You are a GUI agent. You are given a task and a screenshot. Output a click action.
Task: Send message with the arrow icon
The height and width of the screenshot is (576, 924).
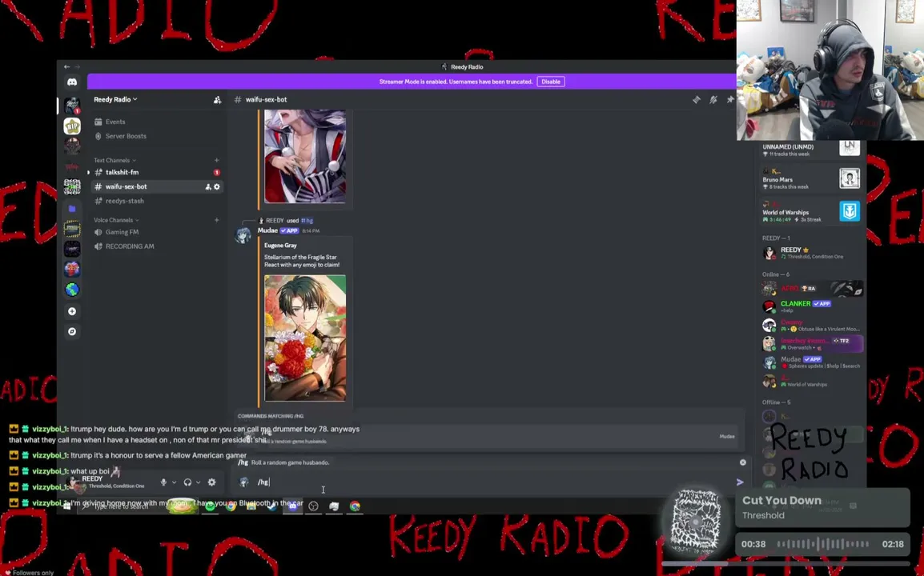click(x=740, y=482)
